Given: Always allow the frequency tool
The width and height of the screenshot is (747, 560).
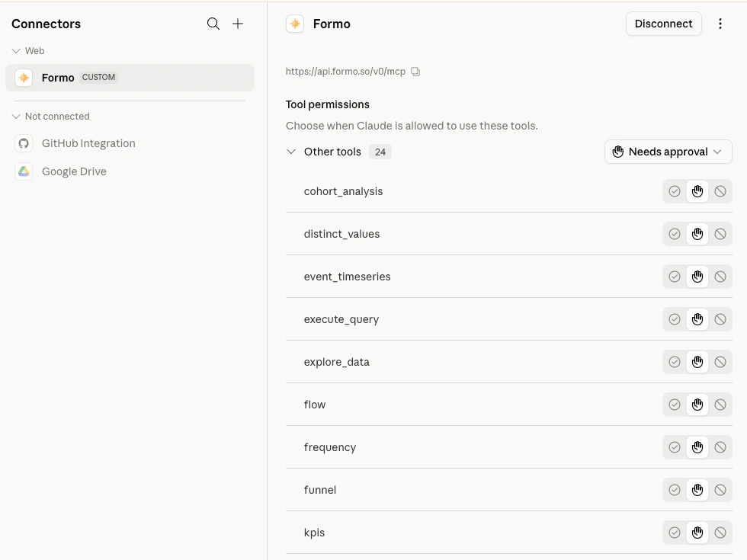Looking at the screenshot, I should 674,447.
